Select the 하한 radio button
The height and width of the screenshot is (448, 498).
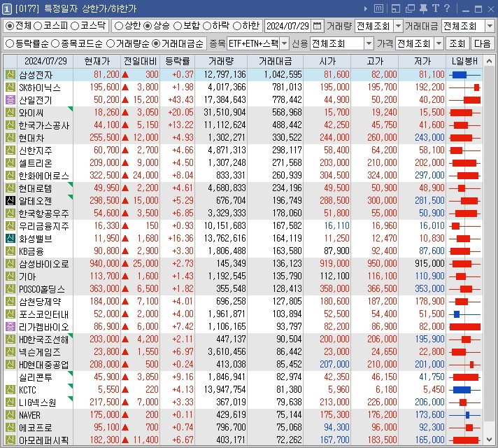pos(237,26)
